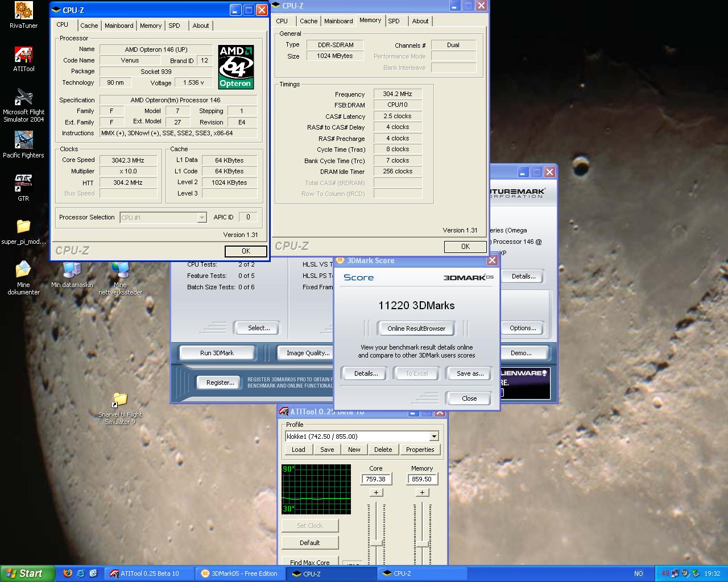Switch to ATITool 0.25 Beta 10 taskbar button
This screenshot has width=728, height=582.
click(x=150, y=573)
